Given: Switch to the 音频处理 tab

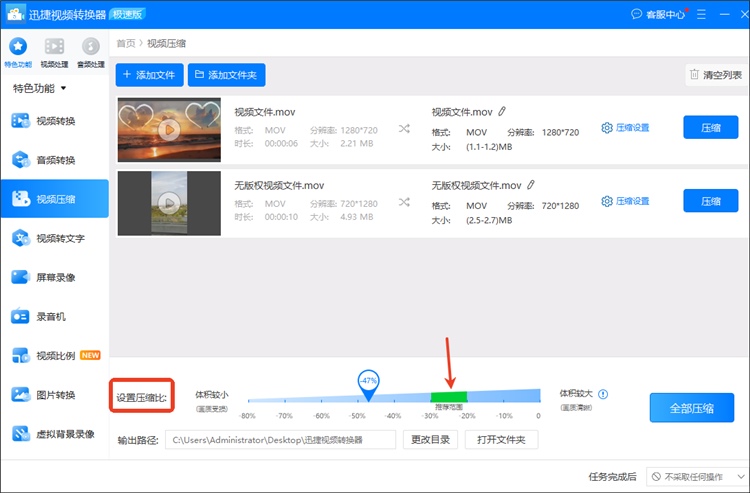Looking at the screenshot, I should (x=90, y=50).
